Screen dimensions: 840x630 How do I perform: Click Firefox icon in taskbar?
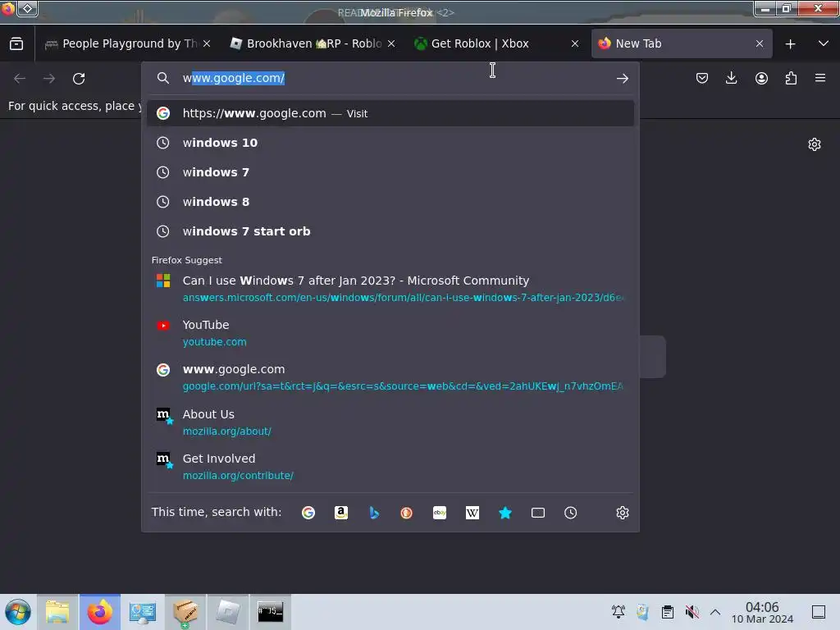point(100,612)
